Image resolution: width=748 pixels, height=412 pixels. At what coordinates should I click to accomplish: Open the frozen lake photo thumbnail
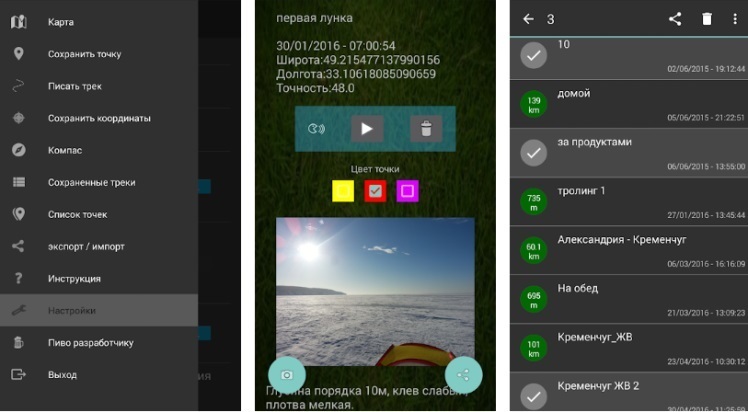375,292
